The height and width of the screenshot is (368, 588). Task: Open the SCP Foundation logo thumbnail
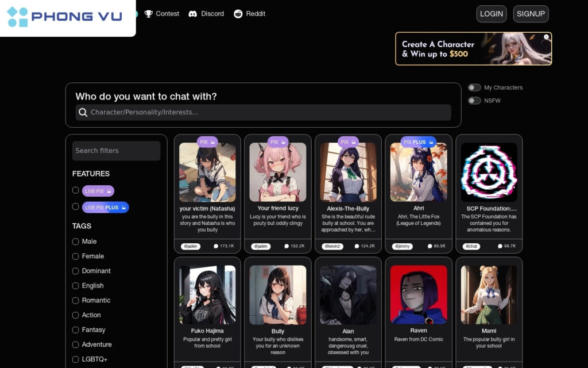(489, 172)
